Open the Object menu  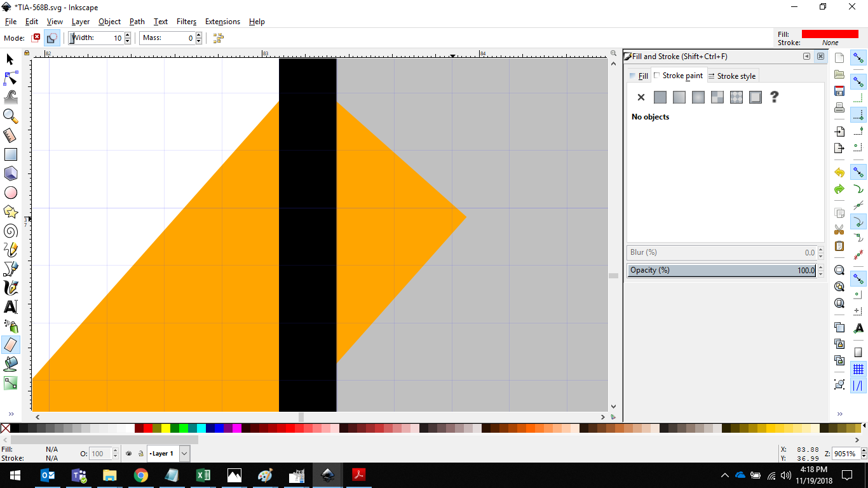click(109, 22)
